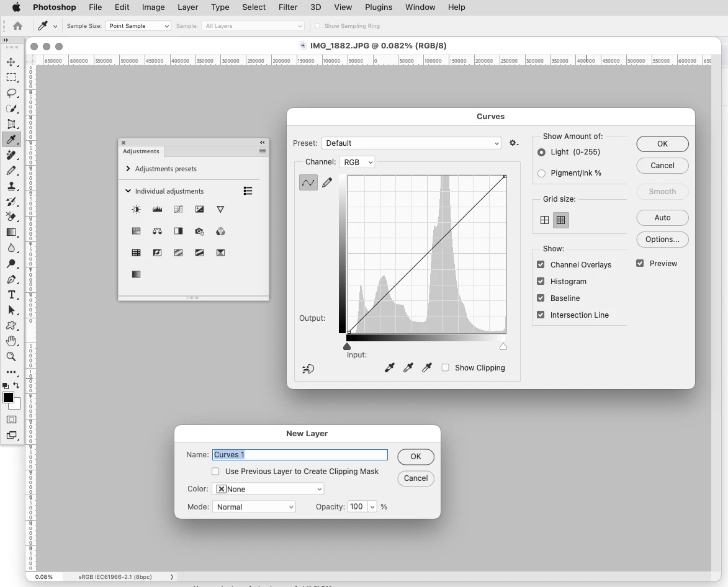Click the white point eyedropper in Curves
Screen dimensions: 728x587
click(426, 367)
